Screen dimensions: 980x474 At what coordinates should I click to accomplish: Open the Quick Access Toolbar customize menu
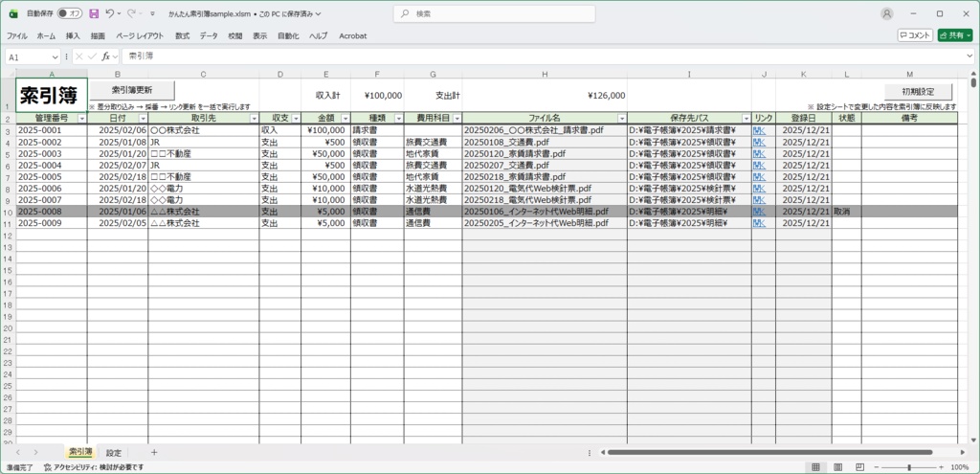click(x=152, y=13)
